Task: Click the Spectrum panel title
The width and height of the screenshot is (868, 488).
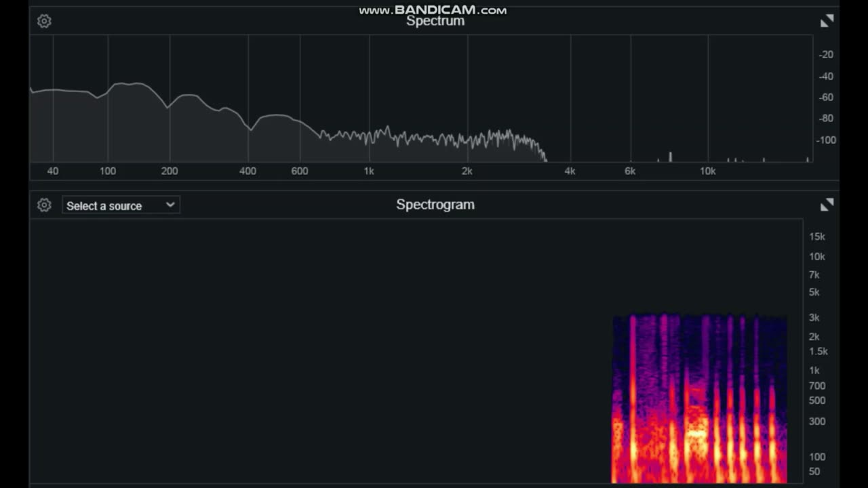Action: [435, 21]
